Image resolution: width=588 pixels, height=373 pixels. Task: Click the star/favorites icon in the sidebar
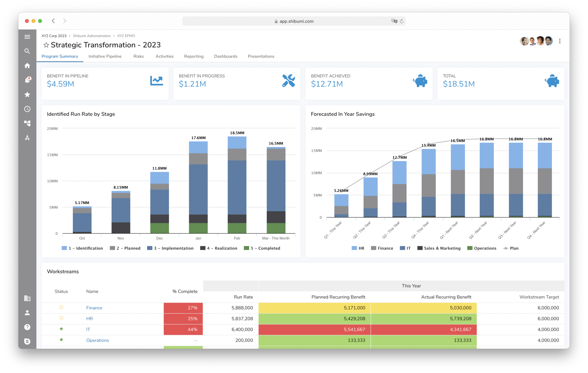[x=27, y=95]
